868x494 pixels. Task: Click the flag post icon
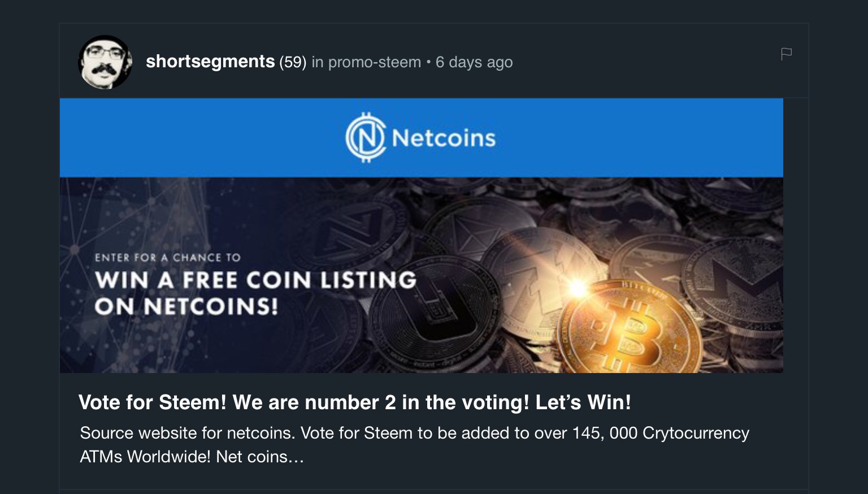point(786,54)
